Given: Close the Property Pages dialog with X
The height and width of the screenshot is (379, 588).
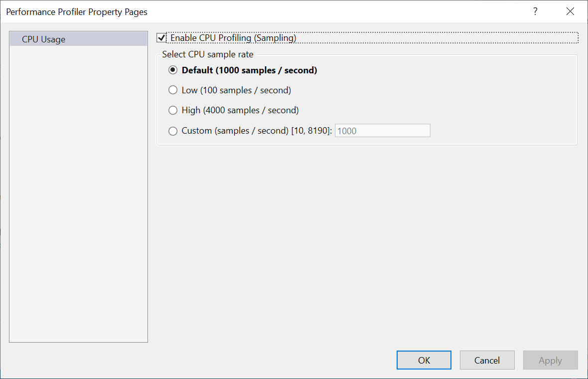Looking at the screenshot, I should coord(570,11).
